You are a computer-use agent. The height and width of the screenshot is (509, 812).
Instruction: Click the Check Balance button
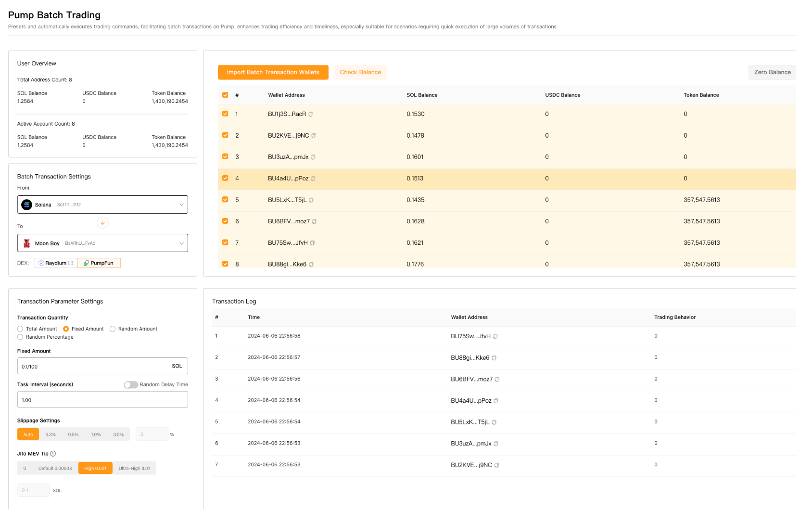[360, 72]
